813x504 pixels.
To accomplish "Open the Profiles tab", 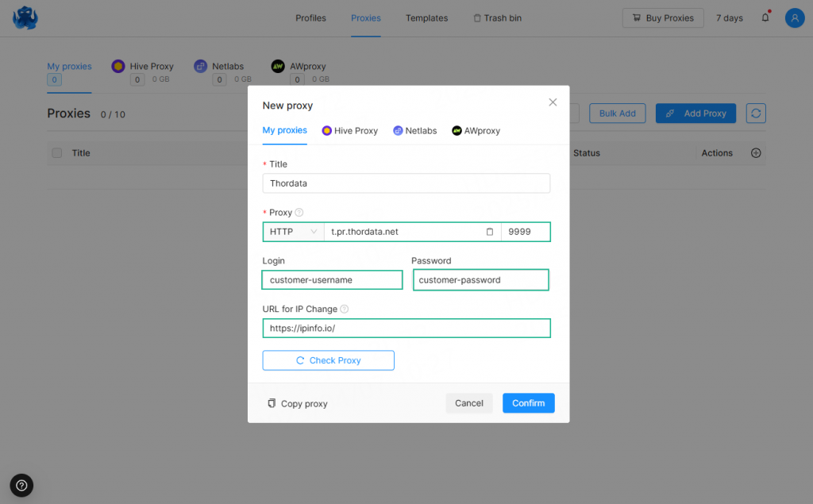I will [x=310, y=18].
